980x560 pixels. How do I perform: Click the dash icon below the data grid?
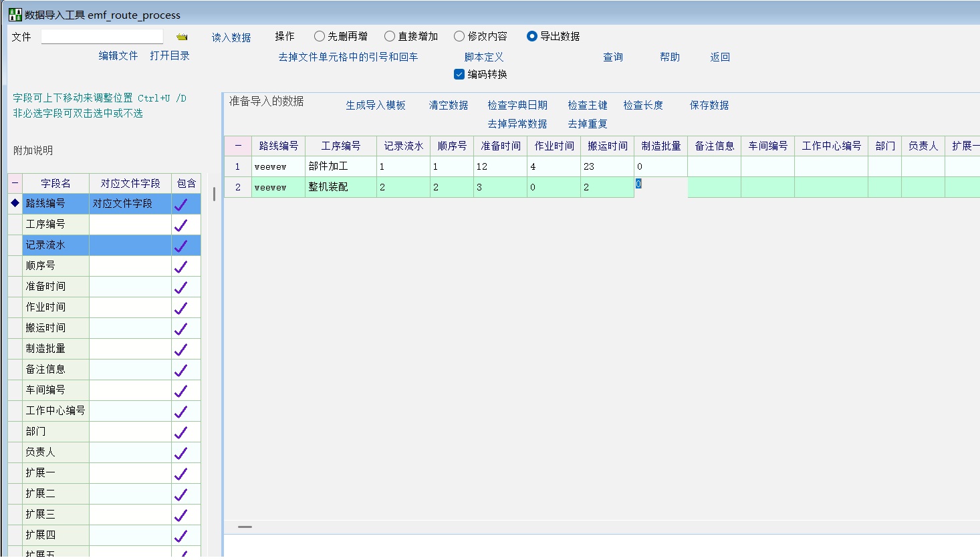click(x=245, y=527)
